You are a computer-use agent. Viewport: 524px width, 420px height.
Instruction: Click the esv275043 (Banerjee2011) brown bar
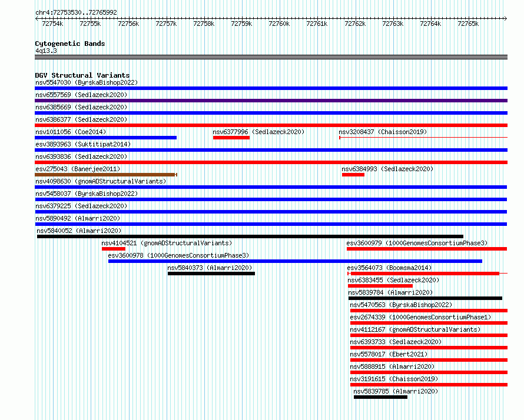point(105,175)
